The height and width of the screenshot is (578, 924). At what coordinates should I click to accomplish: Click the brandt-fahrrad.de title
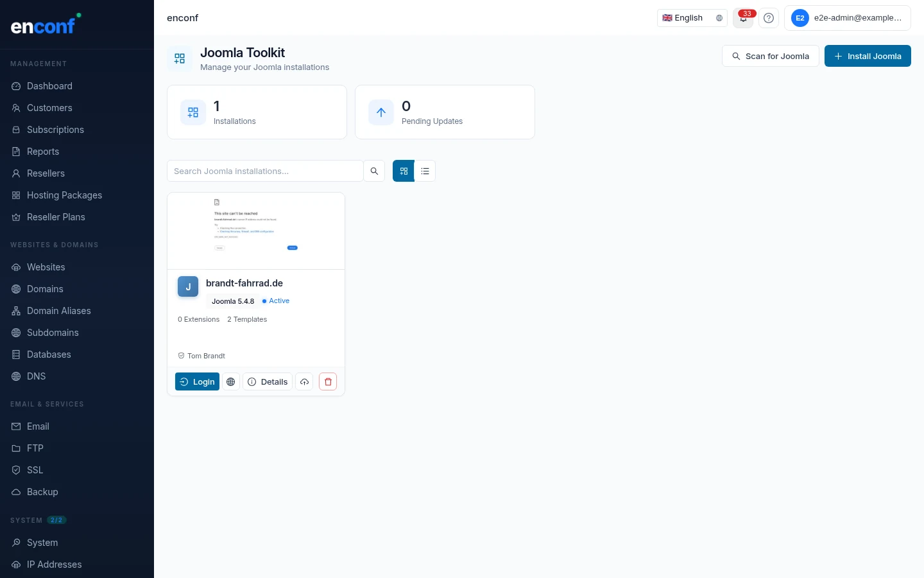click(x=244, y=283)
